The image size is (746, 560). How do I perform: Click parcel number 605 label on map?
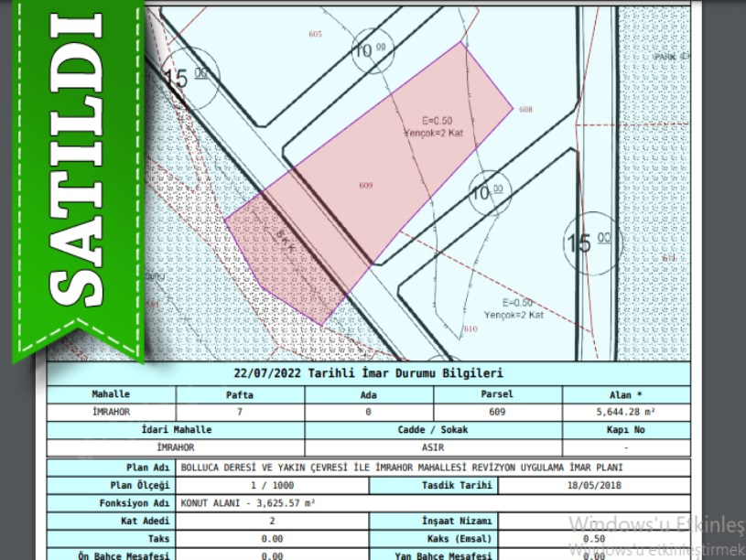click(316, 34)
